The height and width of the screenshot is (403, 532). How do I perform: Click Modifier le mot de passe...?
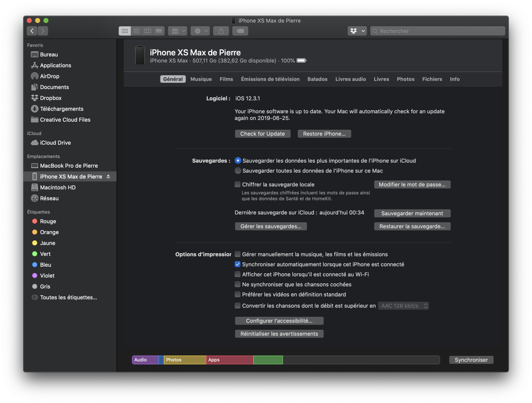coord(412,185)
